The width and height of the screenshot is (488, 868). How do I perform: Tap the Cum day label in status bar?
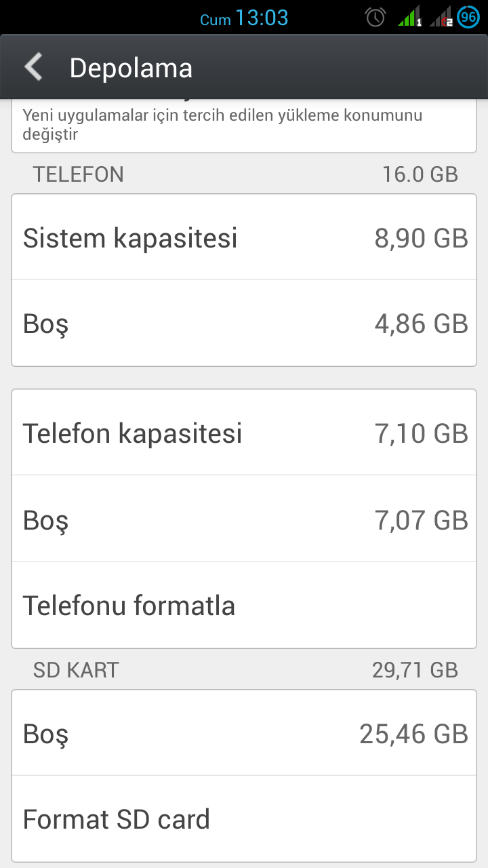(216, 20)
